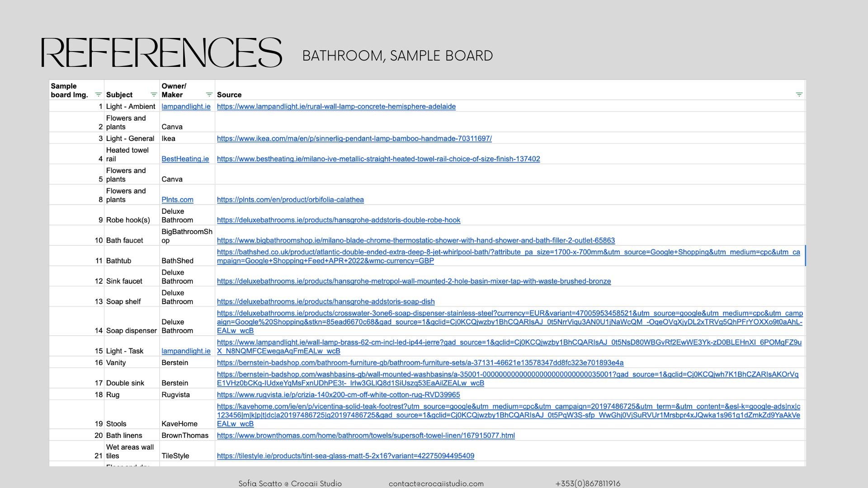Open rugvista crizia cotton rug link

338,395
